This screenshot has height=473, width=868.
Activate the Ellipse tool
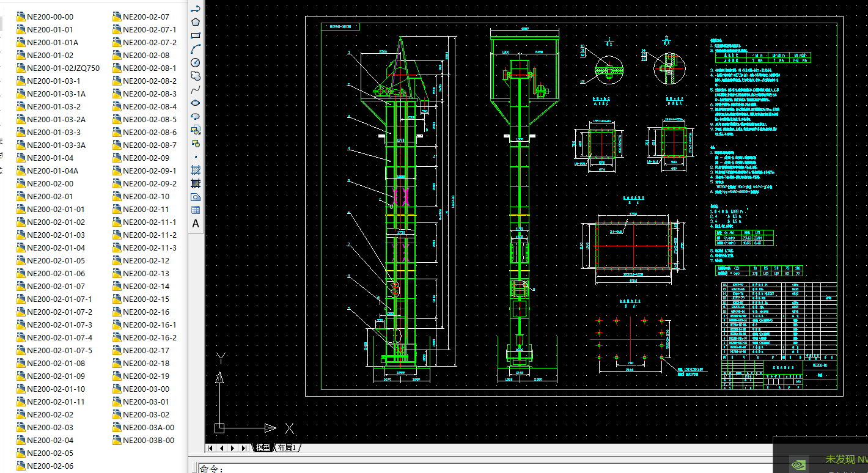coord(196,103)
